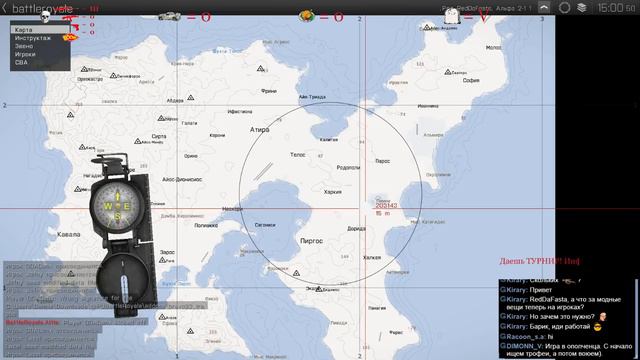Image resolution: width=640 pixels, height=360 pixels.
Task: Click the Зарос town label
Action: pos(167,252)
